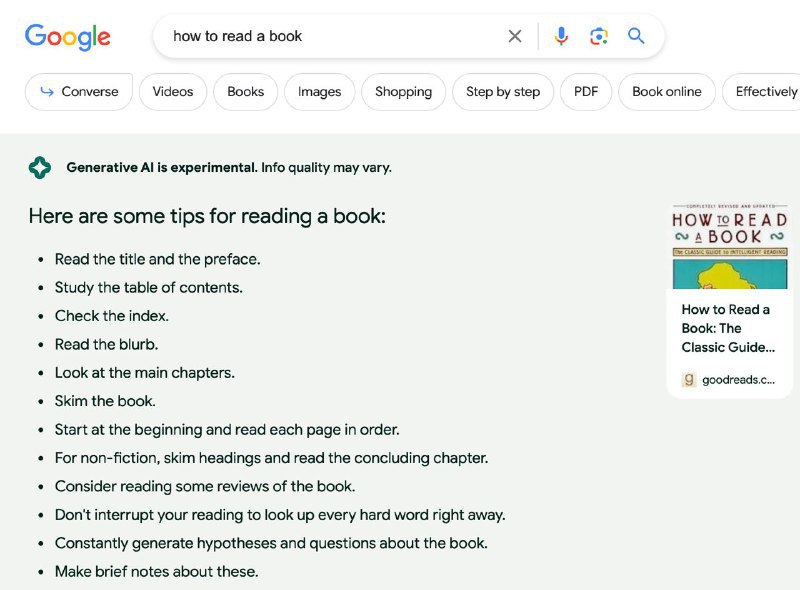
Task: Click 'Read the title and the preface.'
Action: 158,259
